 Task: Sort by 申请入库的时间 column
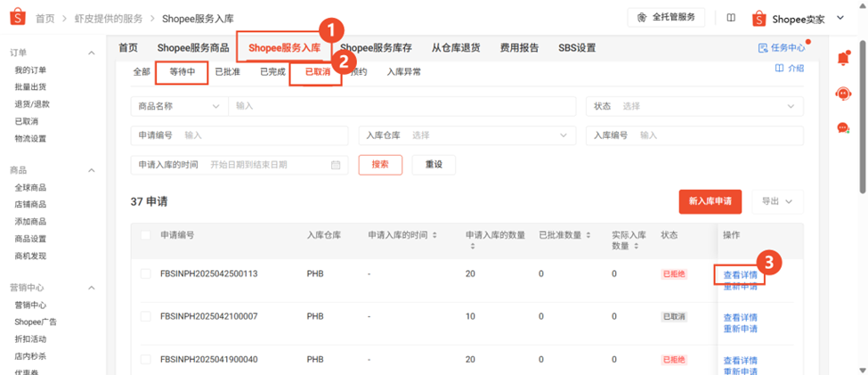click(434, 235)
